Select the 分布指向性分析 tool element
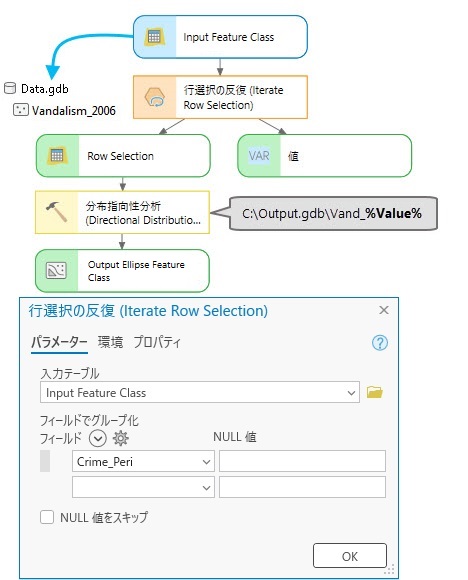Image resolution: width=468 pixels, height=580 pixels. [x=122, y=212]
